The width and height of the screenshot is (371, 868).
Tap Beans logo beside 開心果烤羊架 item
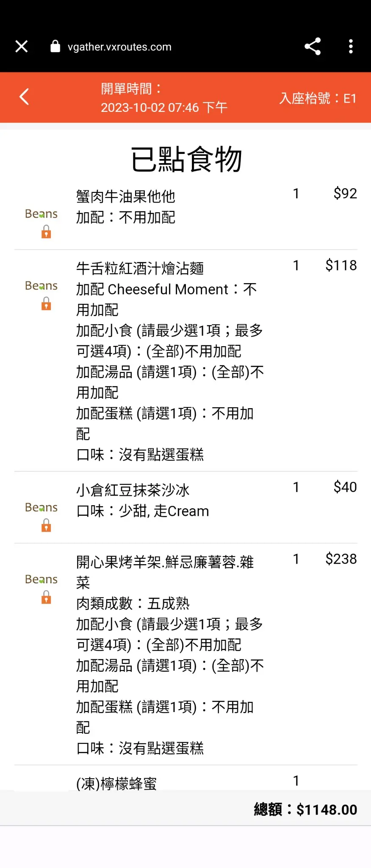point(41,579)
